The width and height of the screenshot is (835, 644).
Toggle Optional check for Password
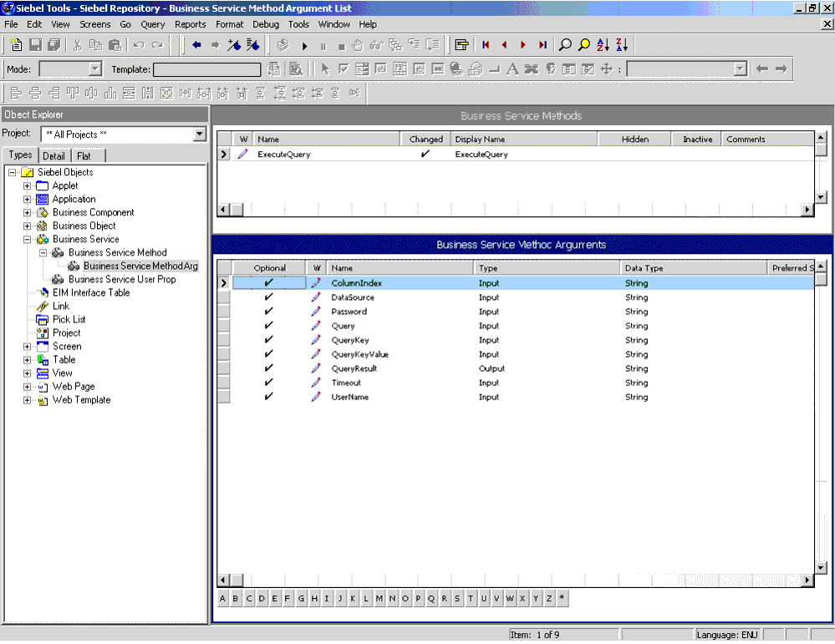(x=269, y=312)
